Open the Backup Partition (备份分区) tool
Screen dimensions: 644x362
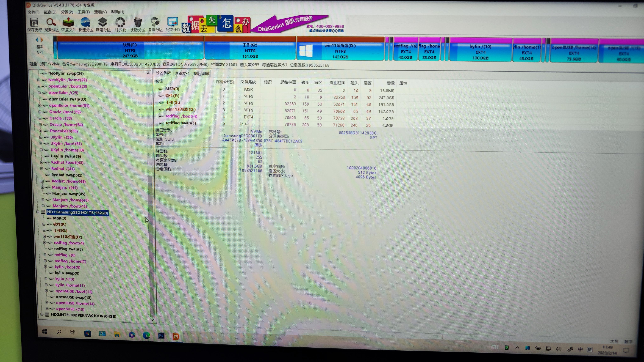pyautogui.click(x=155, y=25)
